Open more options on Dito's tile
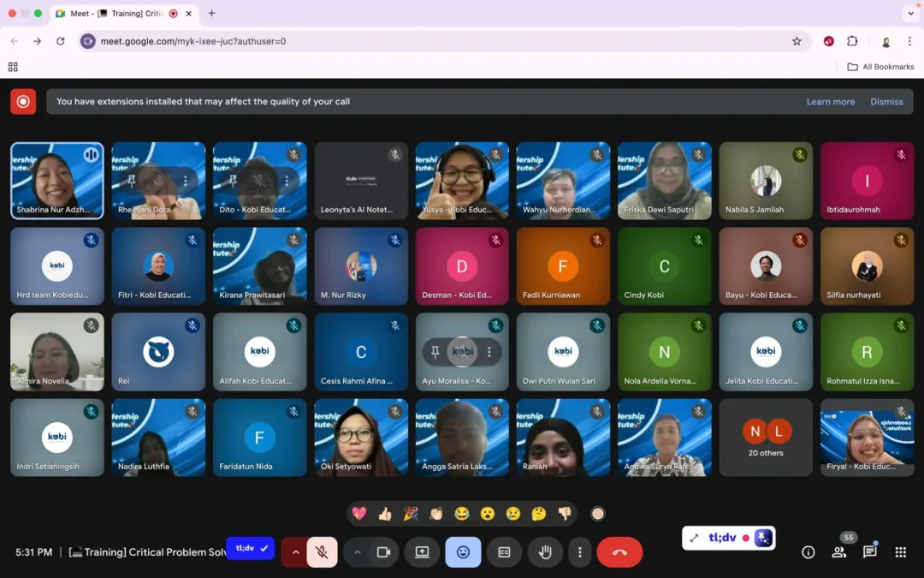The height and width of the screenshot is (578, 924). coord(287,181)
